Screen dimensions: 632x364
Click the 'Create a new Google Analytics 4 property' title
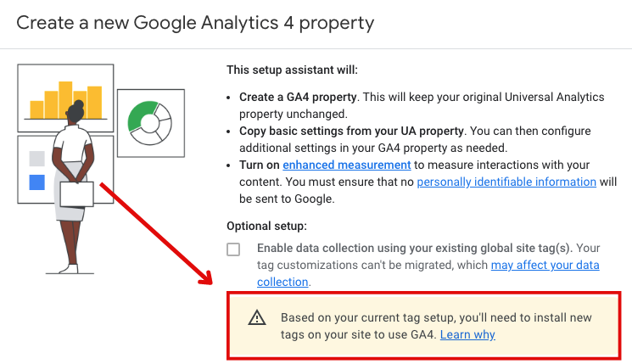click(x=195, y=23)
